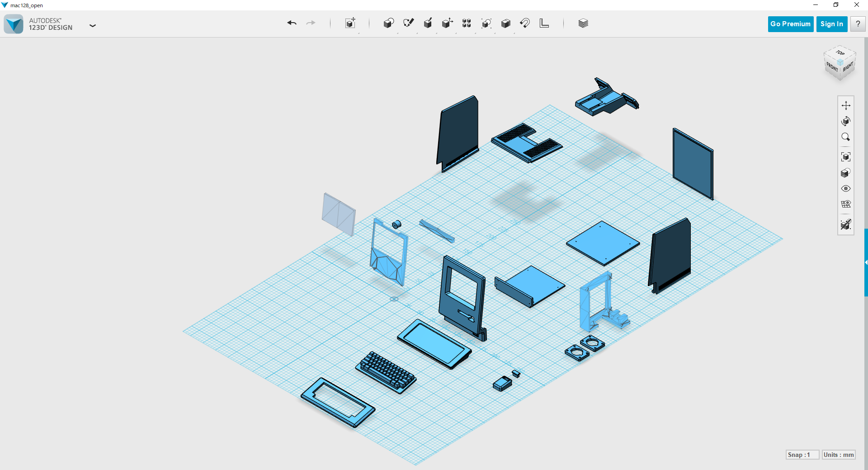Select the Transform tool

point(350,23)
